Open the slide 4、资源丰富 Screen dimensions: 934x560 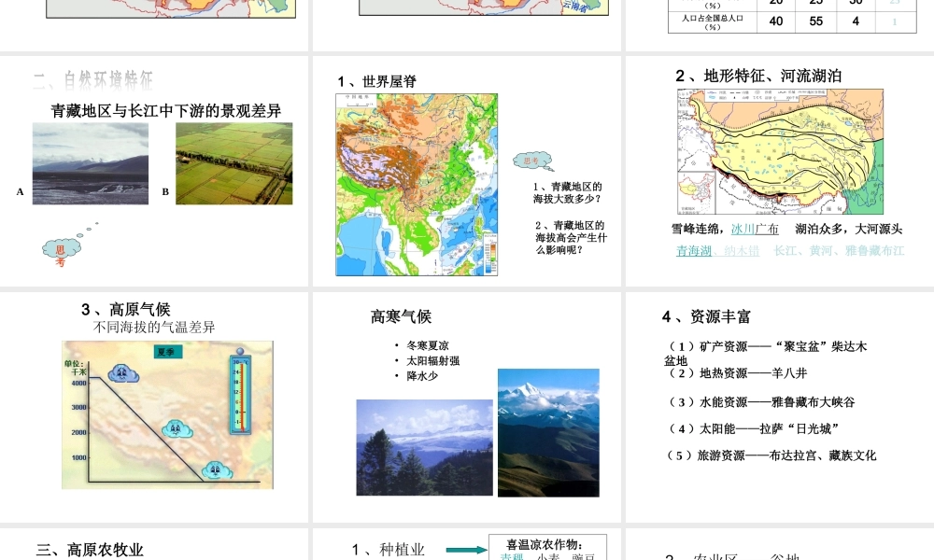(780, 407)
